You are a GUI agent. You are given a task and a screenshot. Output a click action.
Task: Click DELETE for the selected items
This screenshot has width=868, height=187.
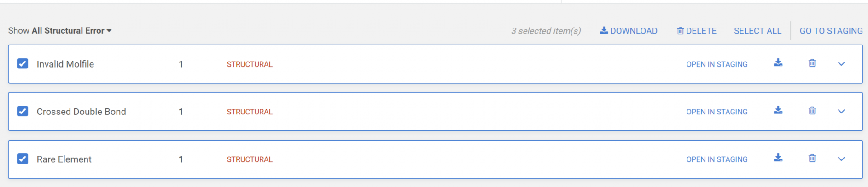(x=696, y=31)
